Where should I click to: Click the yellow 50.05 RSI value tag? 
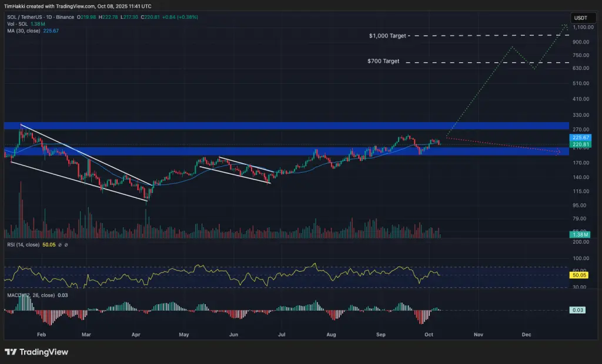point(579,275)
